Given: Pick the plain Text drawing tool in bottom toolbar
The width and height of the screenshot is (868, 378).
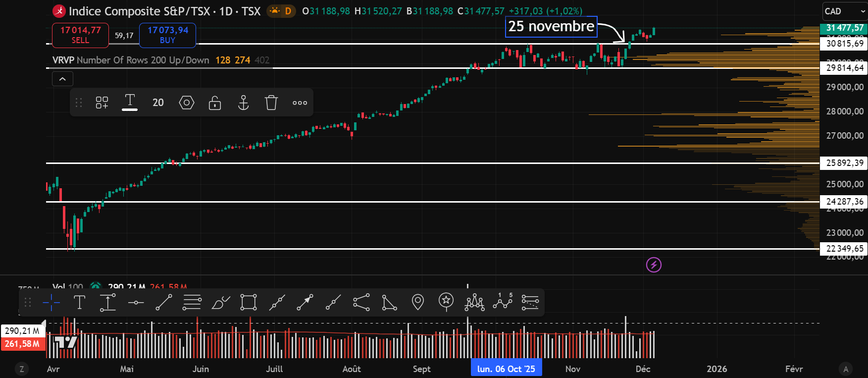Looking at the screenshot, I should pos(79,302).
